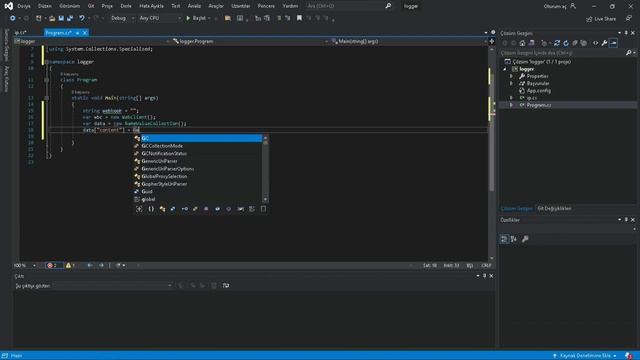Image resolution: width=640 pixels, height=360 pixels.
Task: Open the Araçlar menu
Action: [216, 6]
